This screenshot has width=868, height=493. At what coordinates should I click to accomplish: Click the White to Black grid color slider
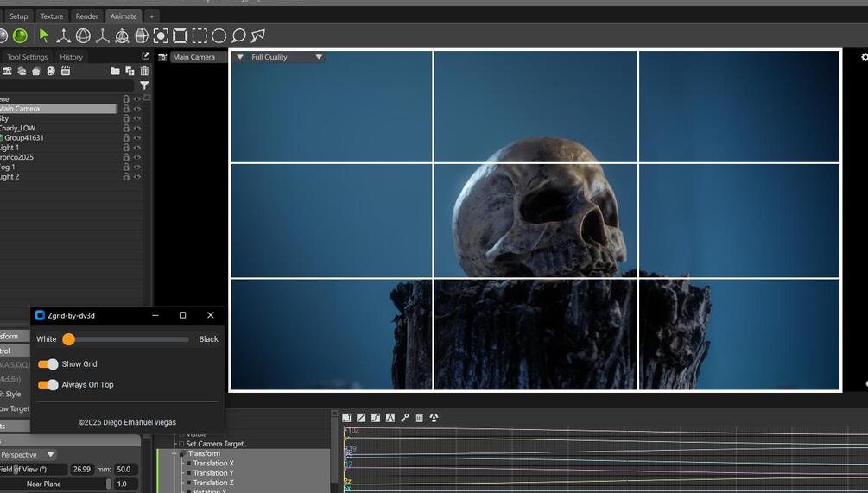click(127, 339)
